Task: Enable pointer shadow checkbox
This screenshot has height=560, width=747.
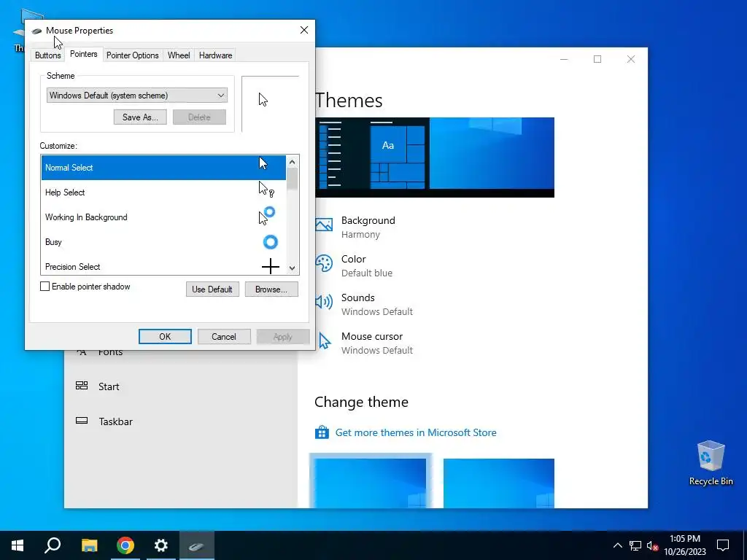Action: (x=44, y=286)
